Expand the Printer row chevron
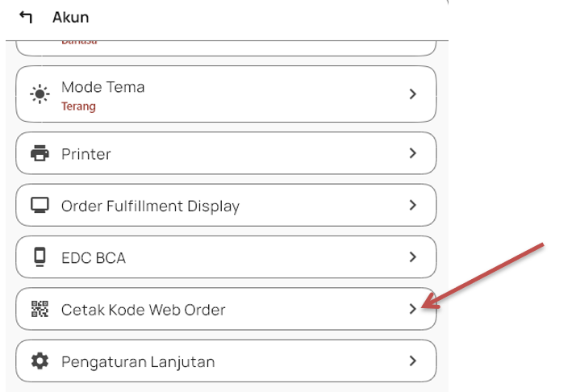 pos(412,153)
